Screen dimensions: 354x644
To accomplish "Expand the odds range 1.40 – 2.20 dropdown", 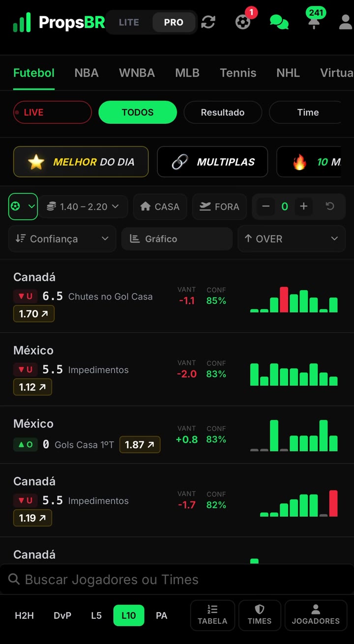I will coord(84,206).
